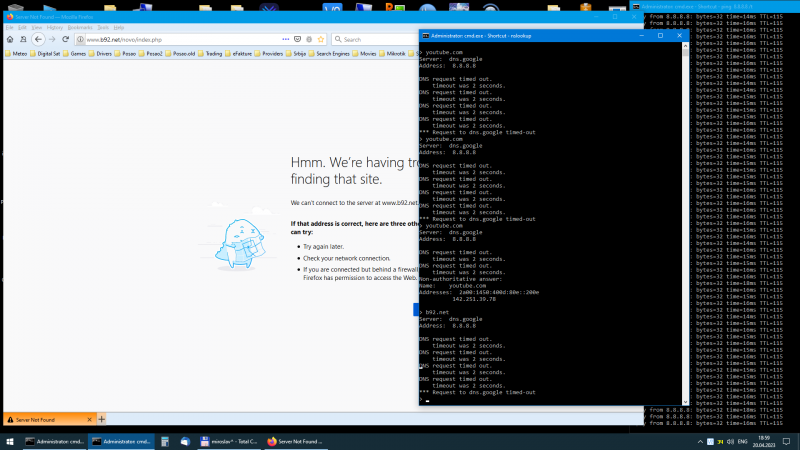This screenshot has height=450, width=800.
Task: Expand the Srbija bookmarks folder
Action: (x=296, y=54)
